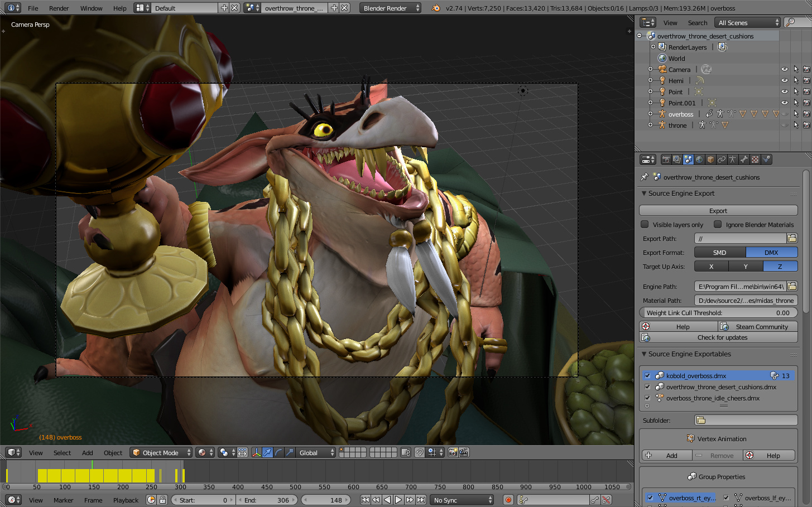Open the Blender Render engine dropdown
The width and height of the screenshot is (812, 507).
point(391,8)
